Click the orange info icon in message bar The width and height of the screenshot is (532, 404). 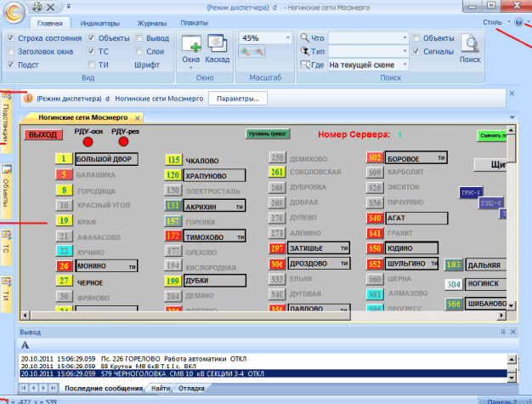[x=26, y=99]
